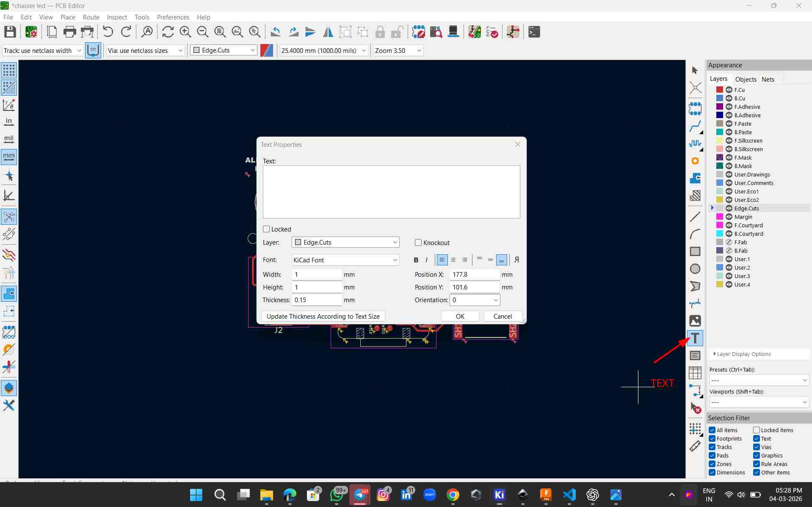Click the Zoom In icon

(185, 32)
